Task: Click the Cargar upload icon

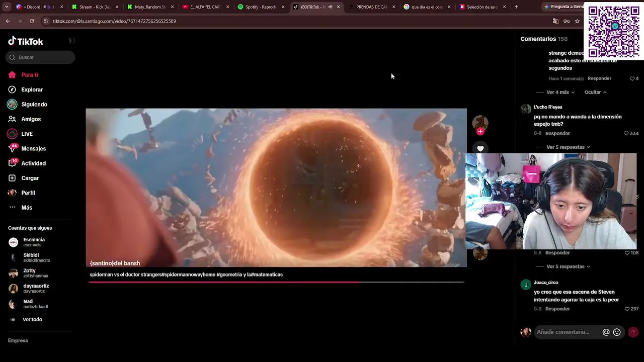Action: point(12,178)
